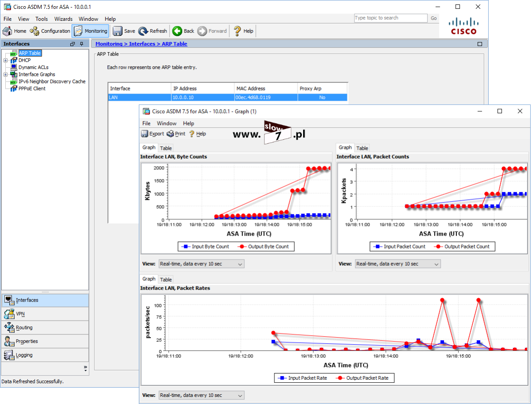532x404 pixels.
Task: Open the Graph window's Window menu
Action: tap(167, 123)
